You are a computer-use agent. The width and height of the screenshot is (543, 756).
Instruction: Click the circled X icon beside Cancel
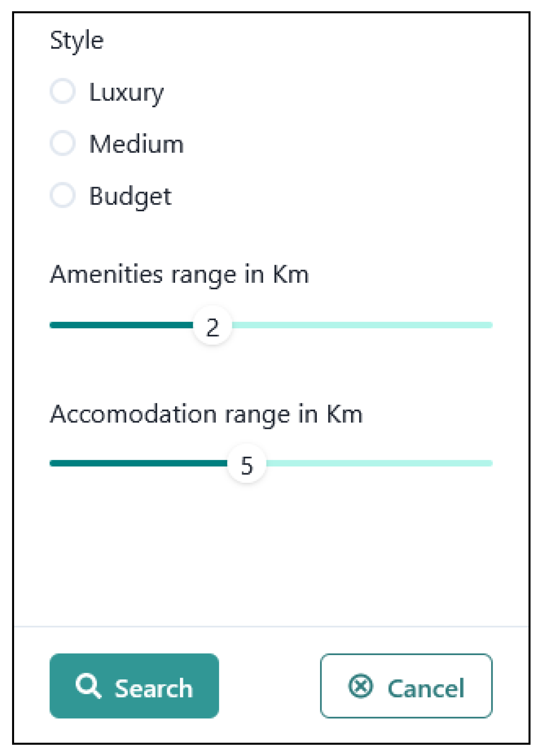[x=360, y=686]
